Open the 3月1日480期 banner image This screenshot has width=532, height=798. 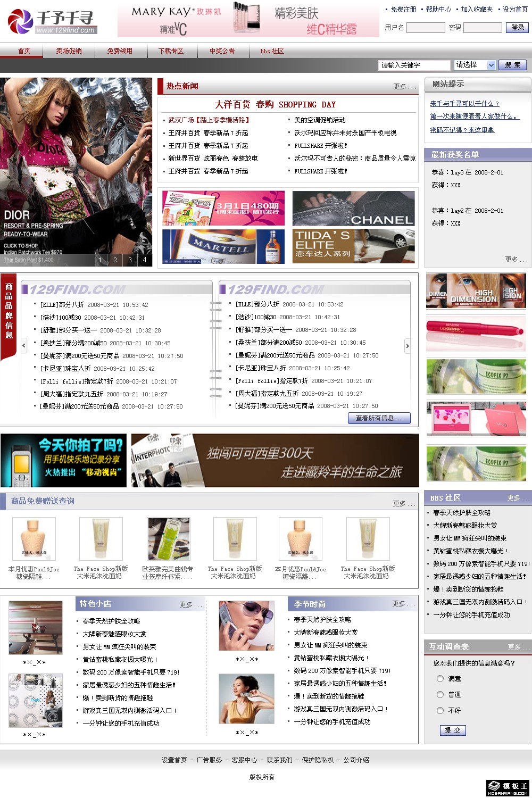223,208
